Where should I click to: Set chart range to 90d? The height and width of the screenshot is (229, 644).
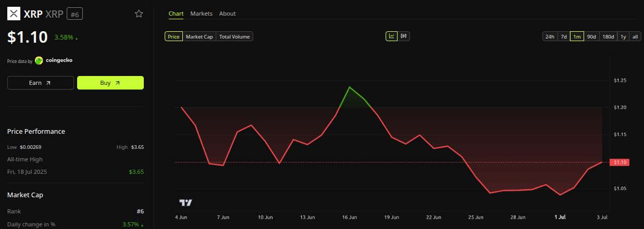point(591,36)
